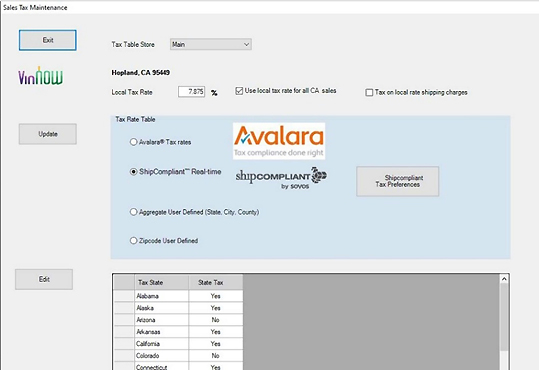Screen dimensions: 539x370
Task: Select the Colorado row
Action: 178,356
